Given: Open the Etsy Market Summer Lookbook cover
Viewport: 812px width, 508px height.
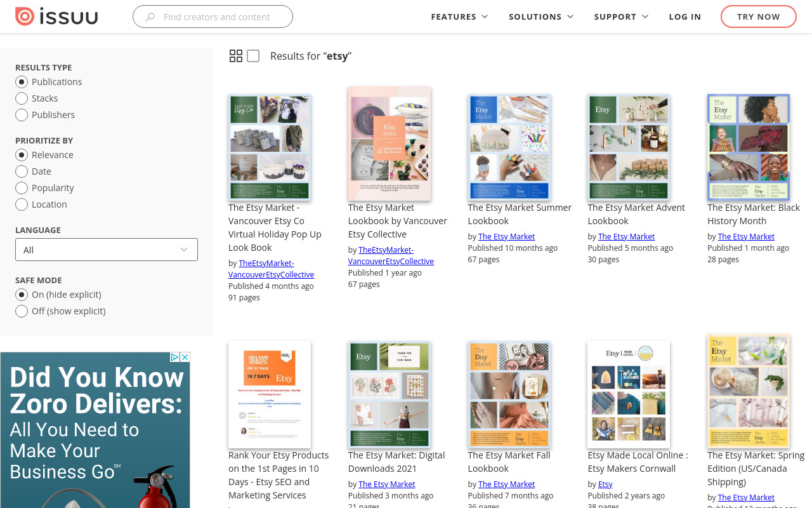Looking at the screenshot, I should click(509, 147).
